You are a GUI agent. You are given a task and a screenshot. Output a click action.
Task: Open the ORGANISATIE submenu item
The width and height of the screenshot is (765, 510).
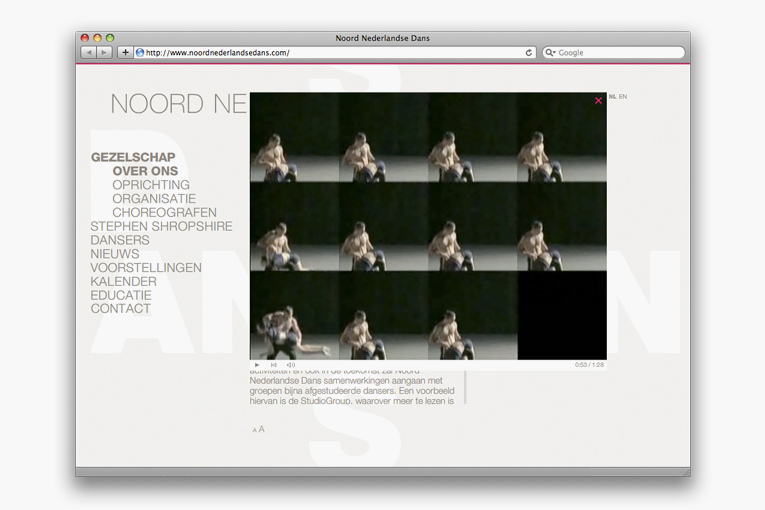click(x=154, y=199)
